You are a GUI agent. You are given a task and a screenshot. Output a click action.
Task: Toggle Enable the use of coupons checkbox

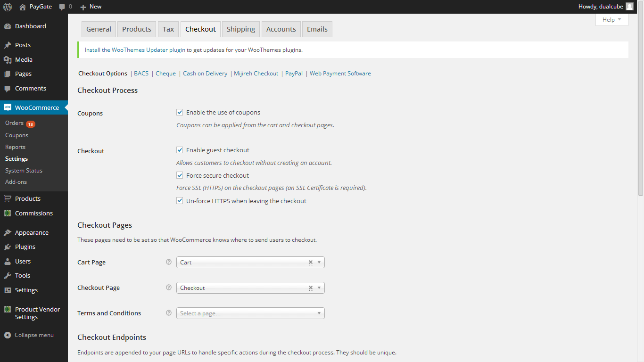180,112
